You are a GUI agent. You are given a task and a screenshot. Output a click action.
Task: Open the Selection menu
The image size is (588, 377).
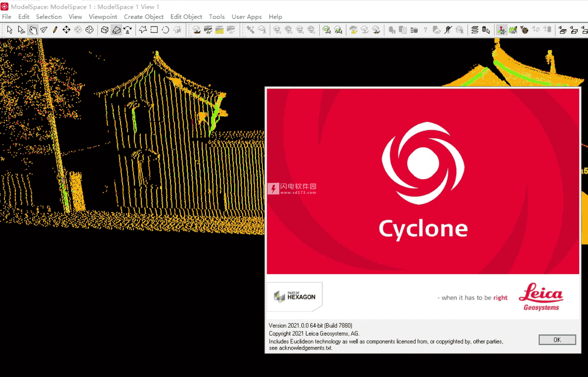[x=49, y=17]
